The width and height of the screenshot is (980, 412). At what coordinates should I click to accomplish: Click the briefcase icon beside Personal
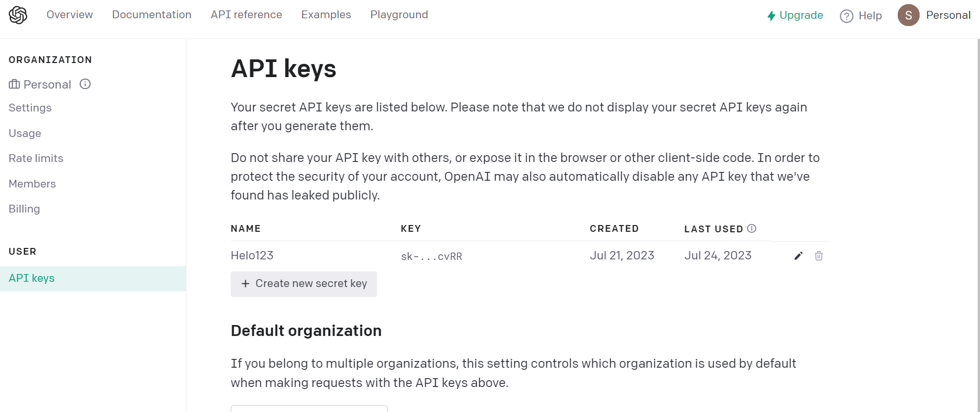click(x=15, y=84)
